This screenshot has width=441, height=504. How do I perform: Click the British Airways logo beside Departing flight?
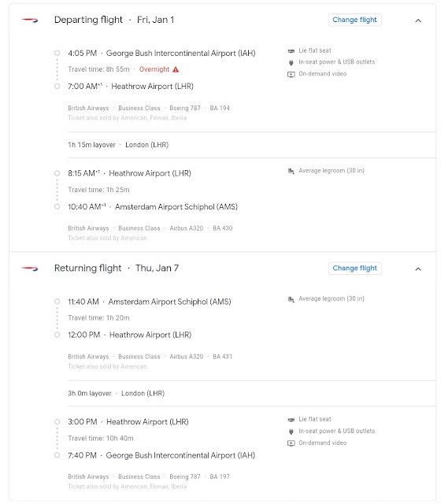[30, 20]
